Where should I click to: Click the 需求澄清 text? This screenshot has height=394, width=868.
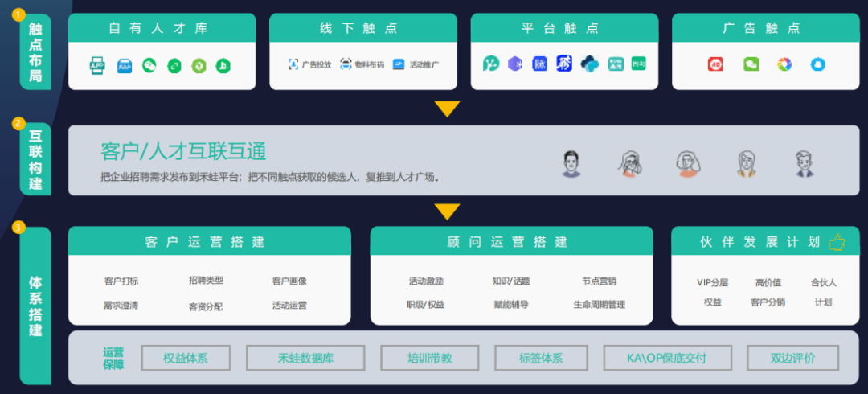click(121, 305)
